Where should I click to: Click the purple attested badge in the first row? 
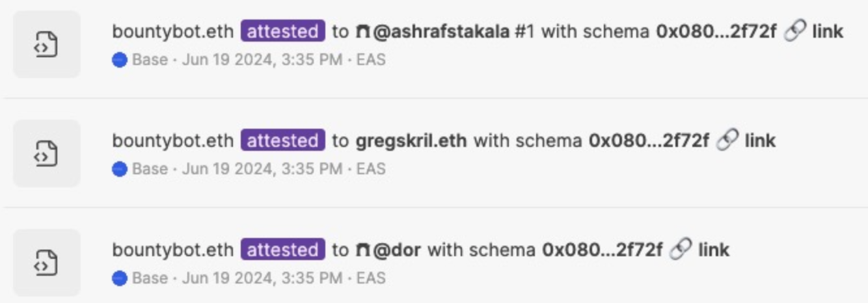tap(282, 31)
